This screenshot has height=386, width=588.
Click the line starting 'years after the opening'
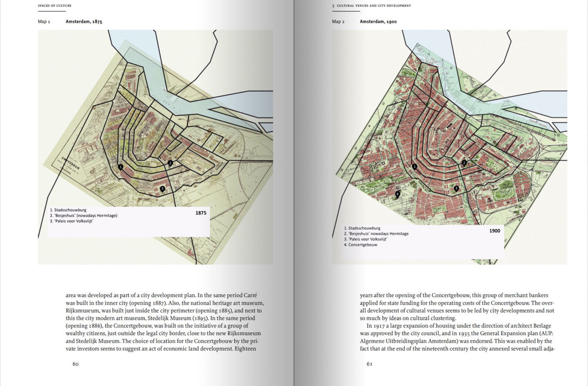pyautogui.click(x=454, y=295)
